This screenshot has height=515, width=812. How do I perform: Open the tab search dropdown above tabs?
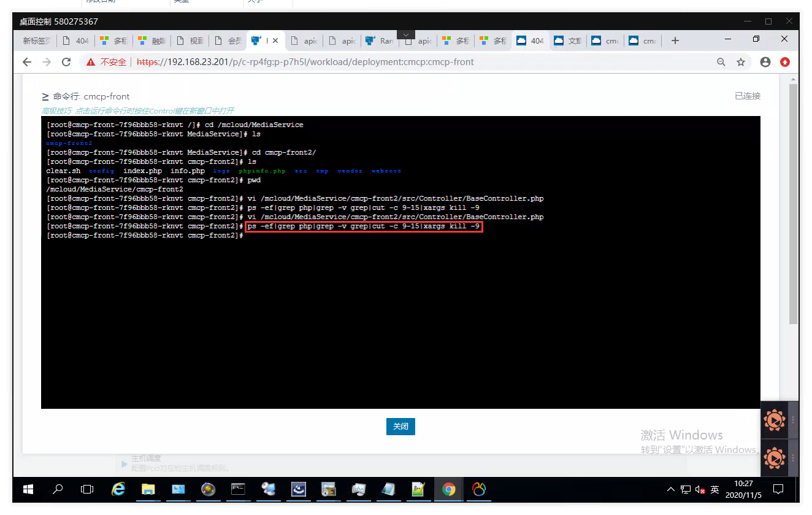405,34
